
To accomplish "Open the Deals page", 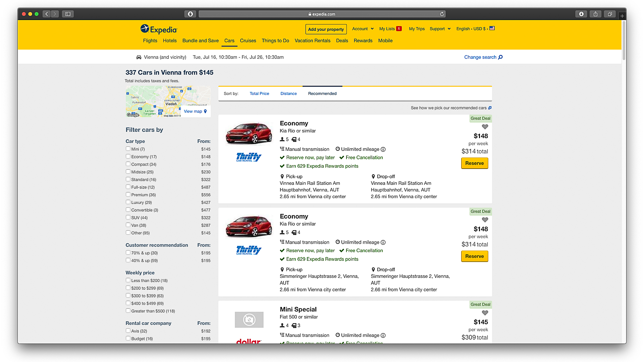I will (342, 41).
